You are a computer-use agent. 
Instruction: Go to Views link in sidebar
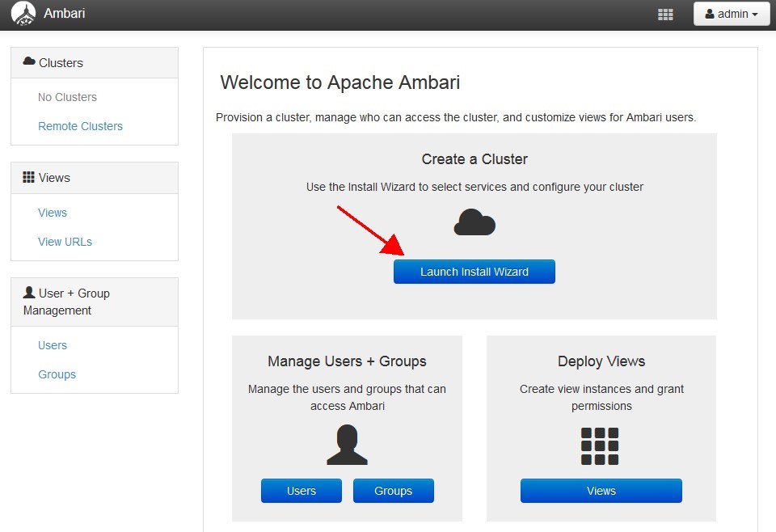click(x=53, y=213)
